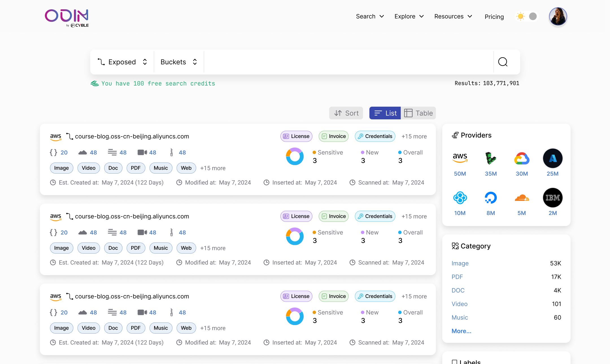Select the provider icon showing 35M
610x364 pixels.
491,158
